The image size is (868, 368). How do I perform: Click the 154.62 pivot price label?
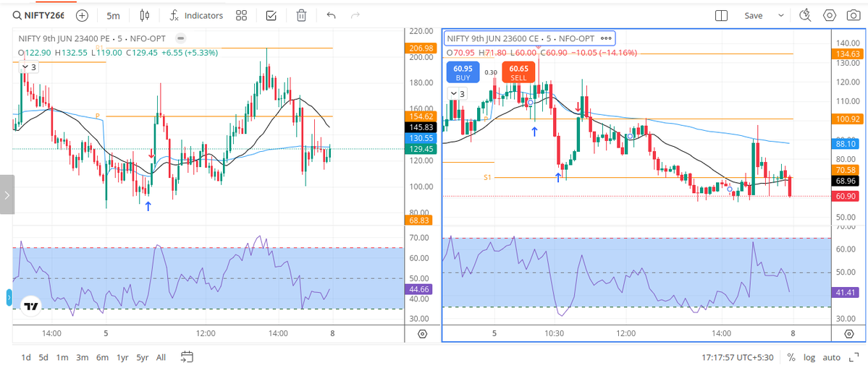point(421,116)
